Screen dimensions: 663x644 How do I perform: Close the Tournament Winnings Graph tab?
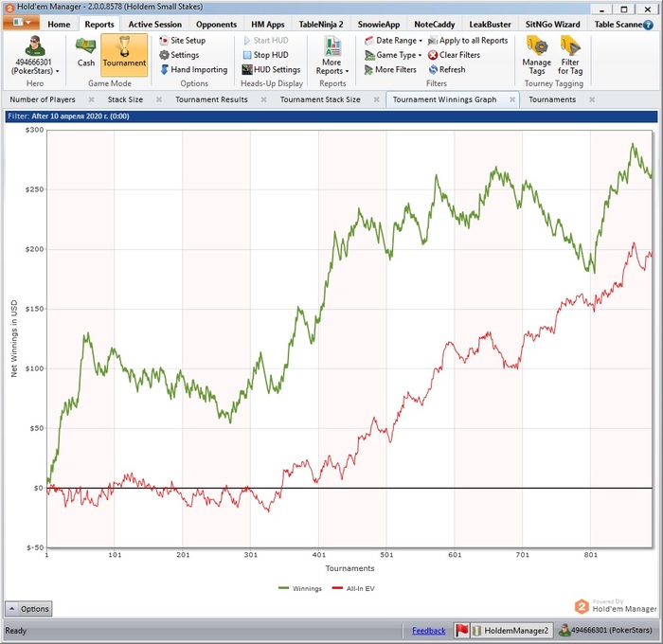pos(512,99)
